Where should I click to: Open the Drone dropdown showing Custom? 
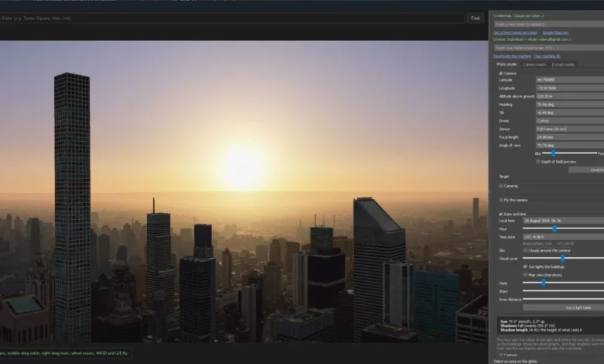coord(570,121)
